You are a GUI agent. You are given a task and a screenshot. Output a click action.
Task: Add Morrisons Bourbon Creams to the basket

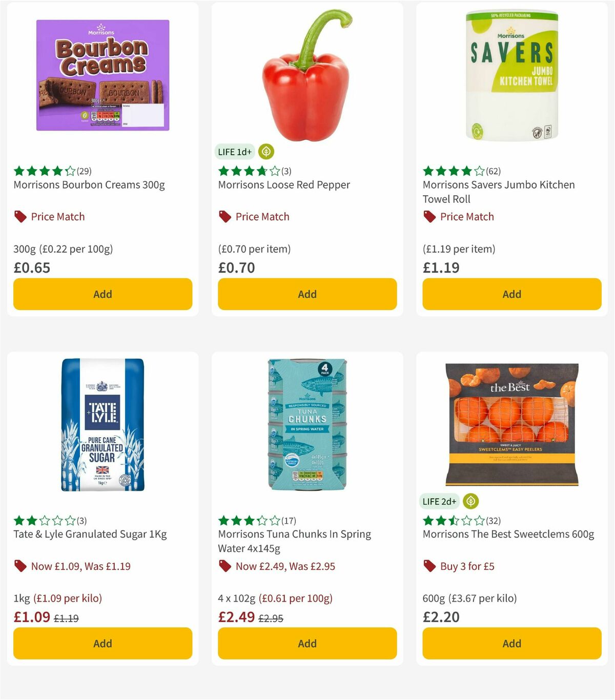[x=102, y=294]
